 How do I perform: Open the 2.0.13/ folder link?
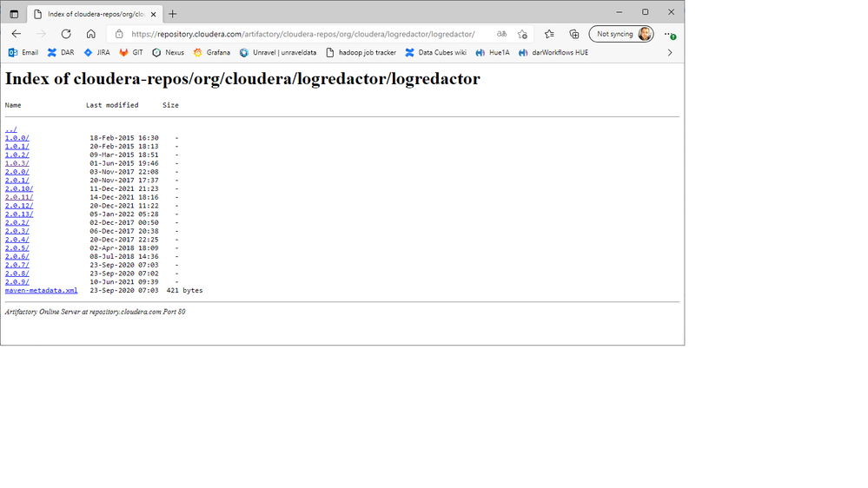pos(19,214)
